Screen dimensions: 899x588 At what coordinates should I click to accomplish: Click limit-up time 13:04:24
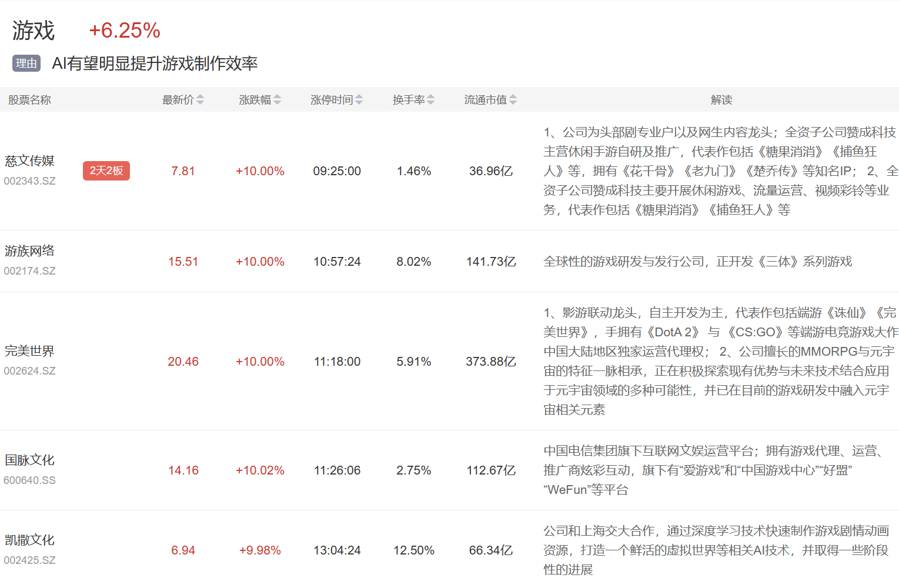click(x=337, y=550)
